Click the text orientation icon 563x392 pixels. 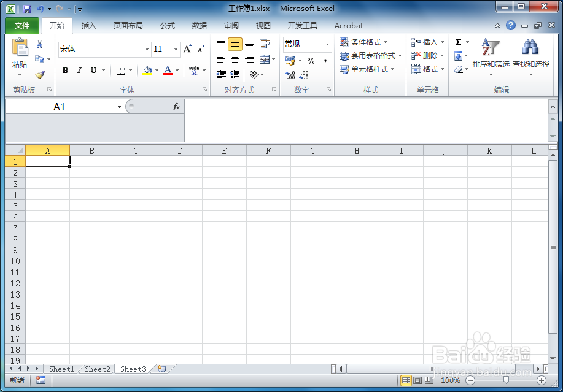click(254, 74)
